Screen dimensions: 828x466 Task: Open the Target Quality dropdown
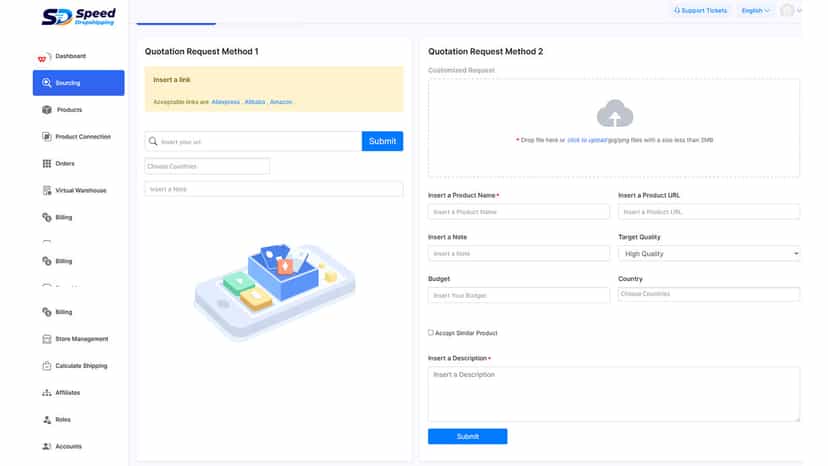point(709,254)
